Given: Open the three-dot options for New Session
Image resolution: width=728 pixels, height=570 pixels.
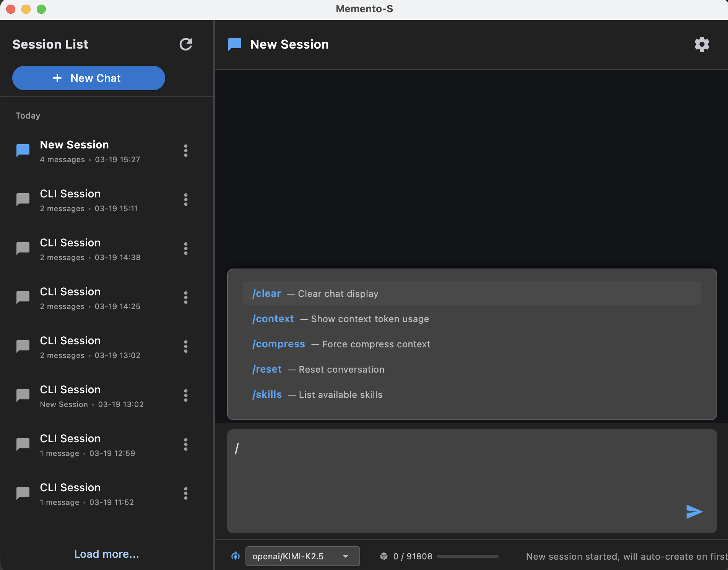Looking at the screenshot, I should (x=186, y=151).
